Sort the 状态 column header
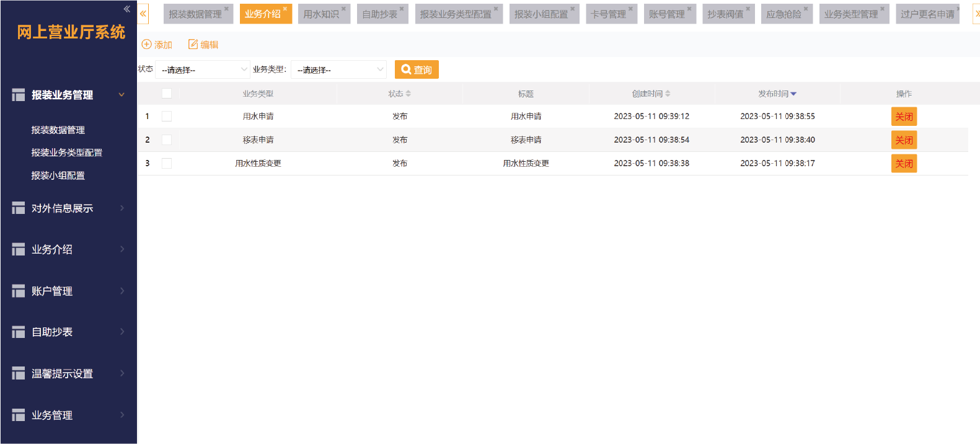Viewport: 980px width, 444px height. [408, 94]
